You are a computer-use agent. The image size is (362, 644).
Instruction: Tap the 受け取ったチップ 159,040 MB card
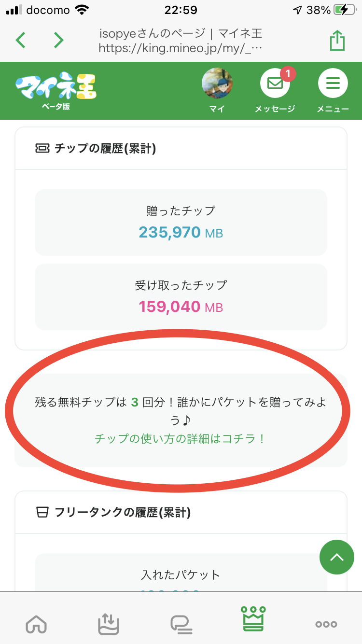pyautogui.click(x=181, y=296)
